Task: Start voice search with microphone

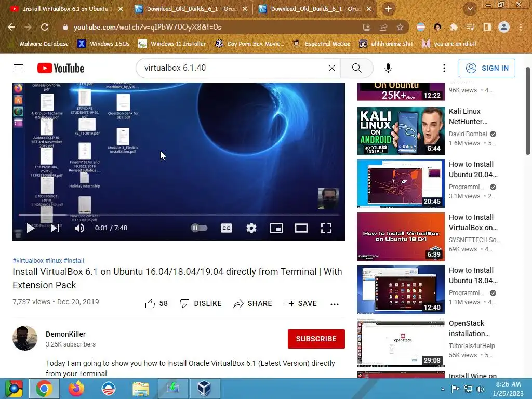Action: click(388, 68)
